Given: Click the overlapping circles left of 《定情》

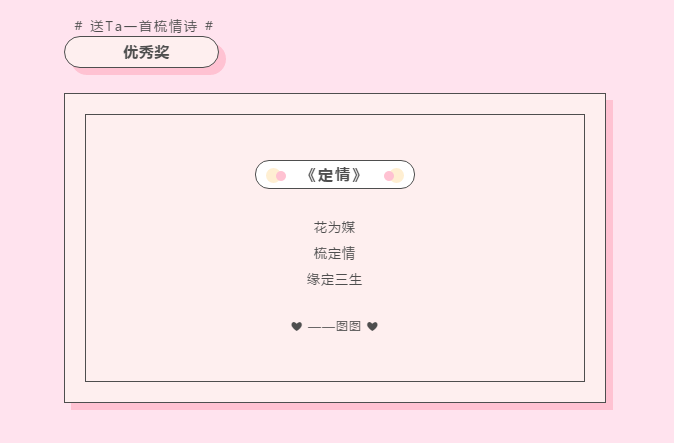Looking at the screenshot, I should [276, 175].
